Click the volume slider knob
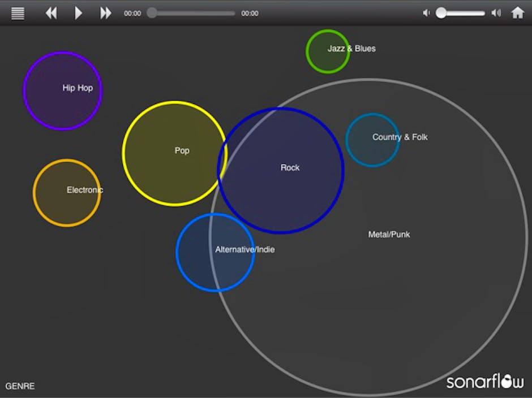Viewport: 532px width, 398px height. point(441,13)
